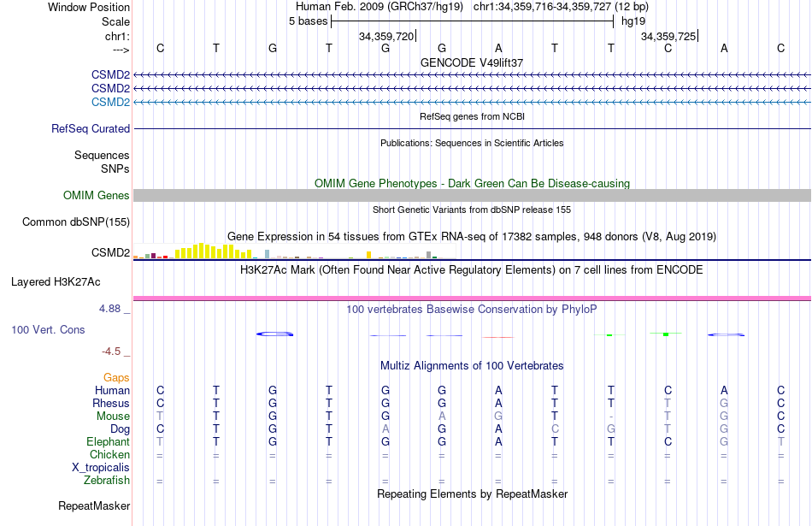Screen dimensions: 812x526
Task: Click the red negative PhyloP conservation bar
Action: [x=498, y=337]
